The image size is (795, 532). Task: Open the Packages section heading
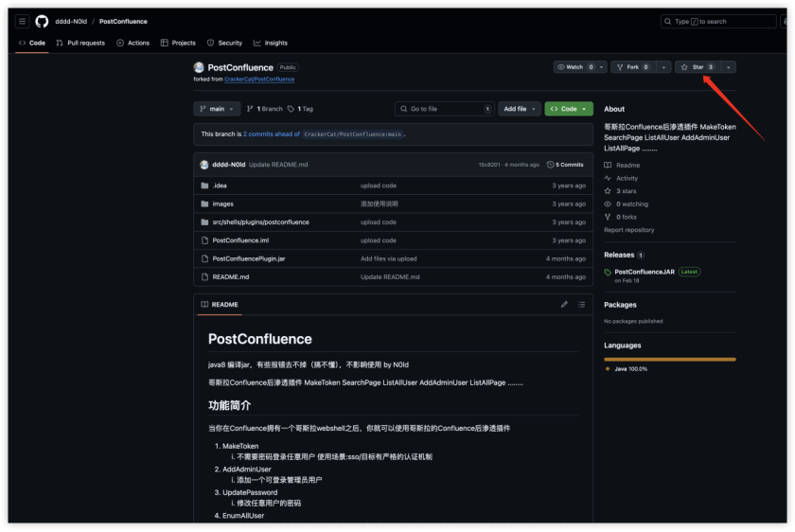pyautogui.click(x=620, y=305)
